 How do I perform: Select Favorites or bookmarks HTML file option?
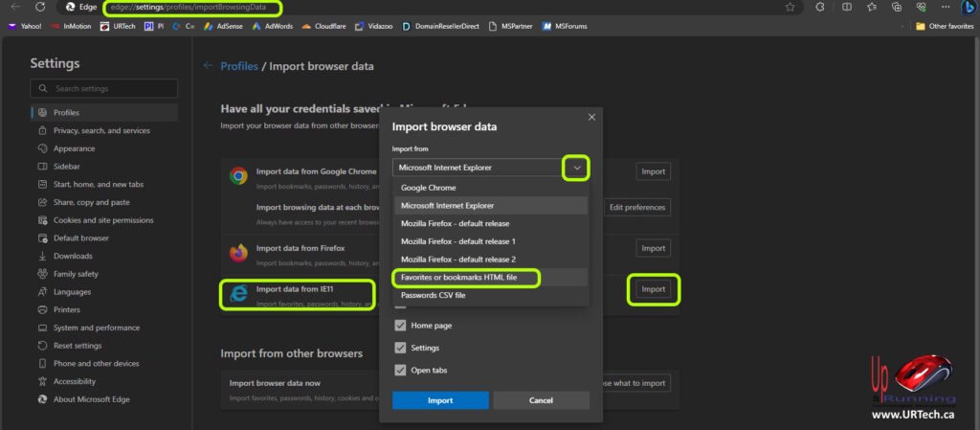coord(466,278)
